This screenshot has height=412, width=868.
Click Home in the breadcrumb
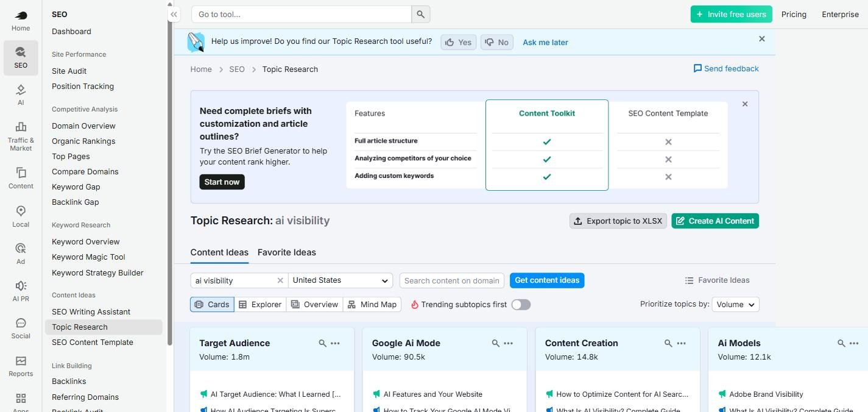[x=201, y=69]
